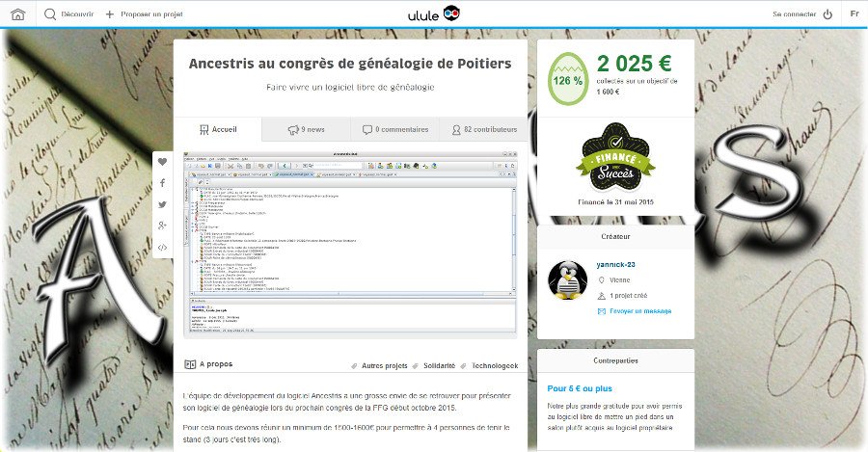The image size is (868, 452).
Task: Click the power icon beside Se connecter
Action: pyautogui.click(x=827, y=14)
